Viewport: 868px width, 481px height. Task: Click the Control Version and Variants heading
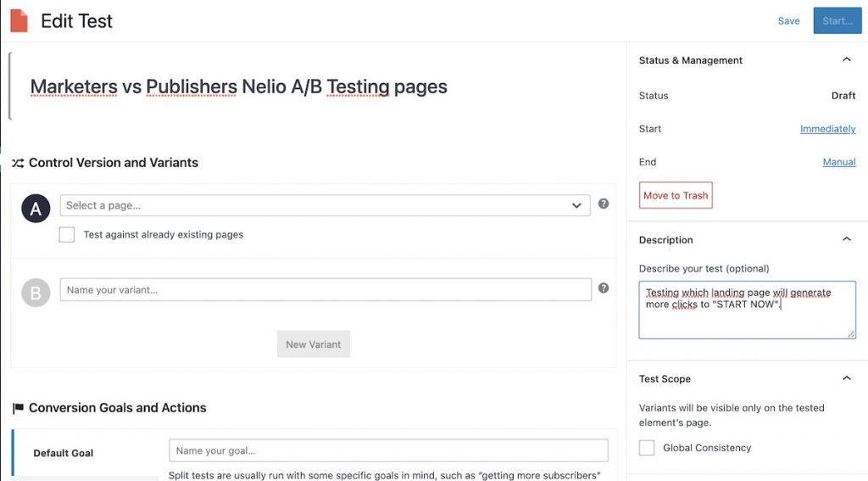[114, 162]
